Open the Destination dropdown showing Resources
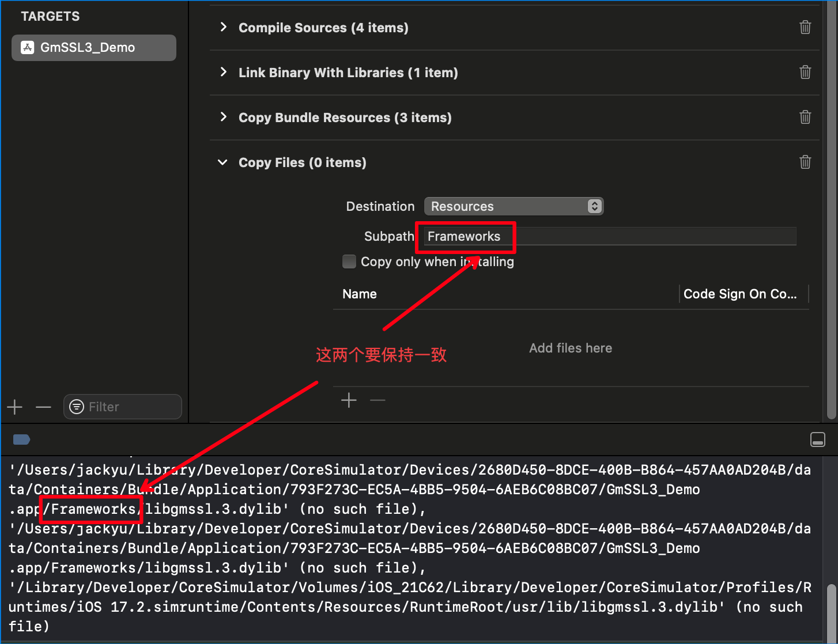The image size is (838, 644). pyautogui.click(x=514, y=206)
